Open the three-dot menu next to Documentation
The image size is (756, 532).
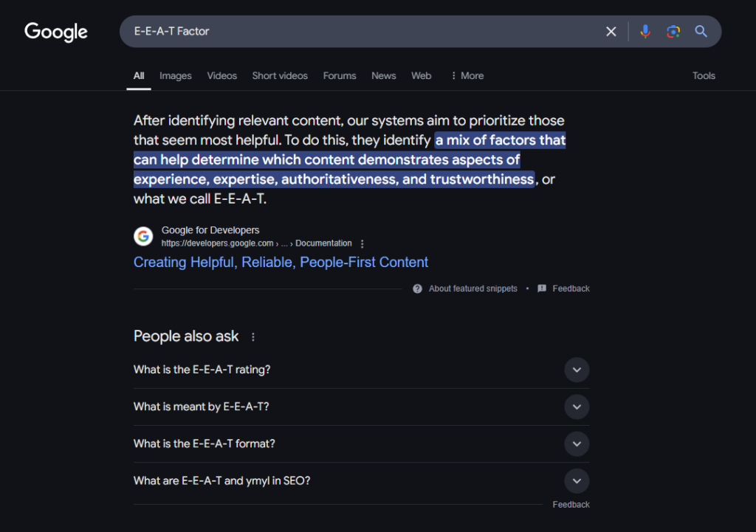coord(362,243)
